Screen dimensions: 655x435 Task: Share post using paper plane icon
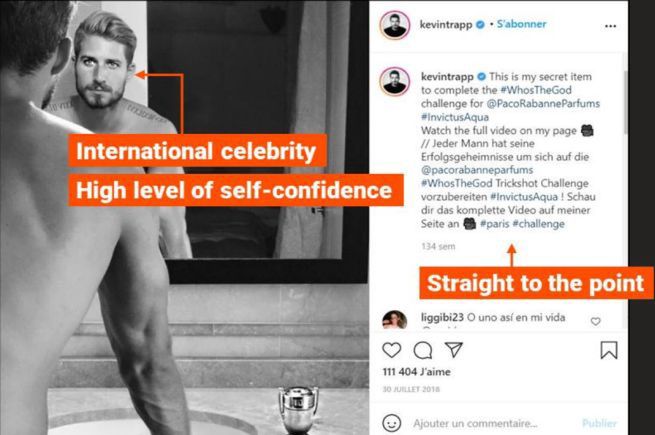[x=453, y=350]
